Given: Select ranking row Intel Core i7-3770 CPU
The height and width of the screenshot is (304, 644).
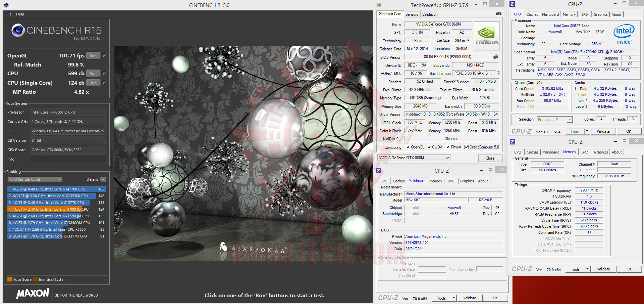Looking at the screenshot, I should pos(56,203).
